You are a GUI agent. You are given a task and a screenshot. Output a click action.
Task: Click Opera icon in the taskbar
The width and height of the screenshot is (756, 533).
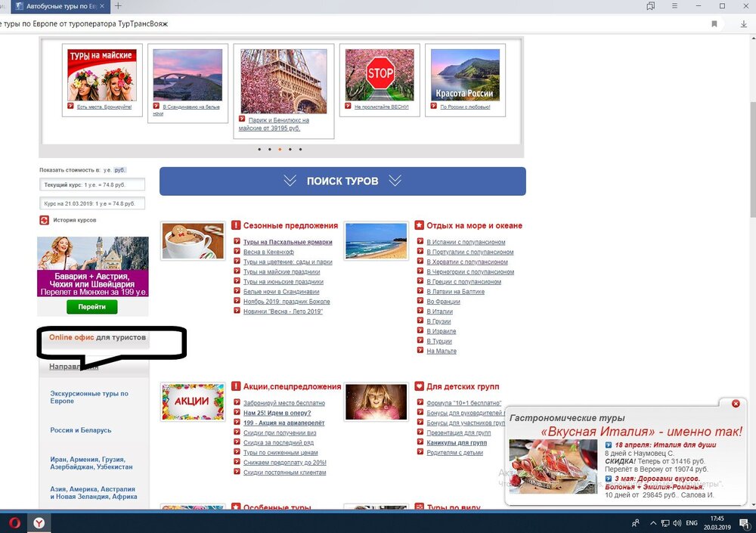coord(14,522)
